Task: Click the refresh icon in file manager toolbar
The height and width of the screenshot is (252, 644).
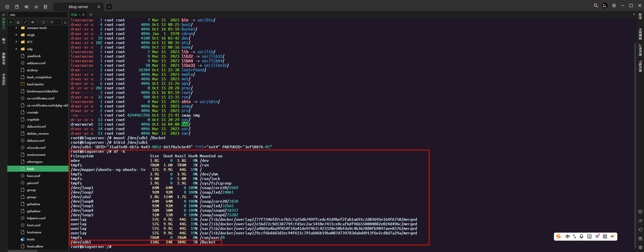Action: 44,22
